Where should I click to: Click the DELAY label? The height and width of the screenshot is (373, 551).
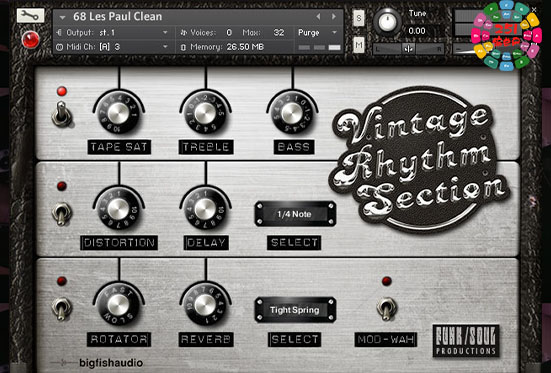click(206, 243)
